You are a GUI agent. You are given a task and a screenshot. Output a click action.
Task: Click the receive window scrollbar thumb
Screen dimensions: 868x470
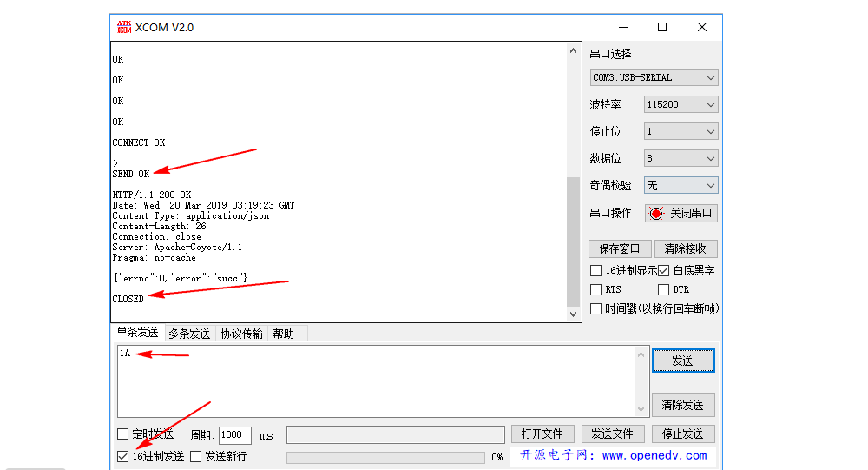pyautogui.click(x=573, y=242)
